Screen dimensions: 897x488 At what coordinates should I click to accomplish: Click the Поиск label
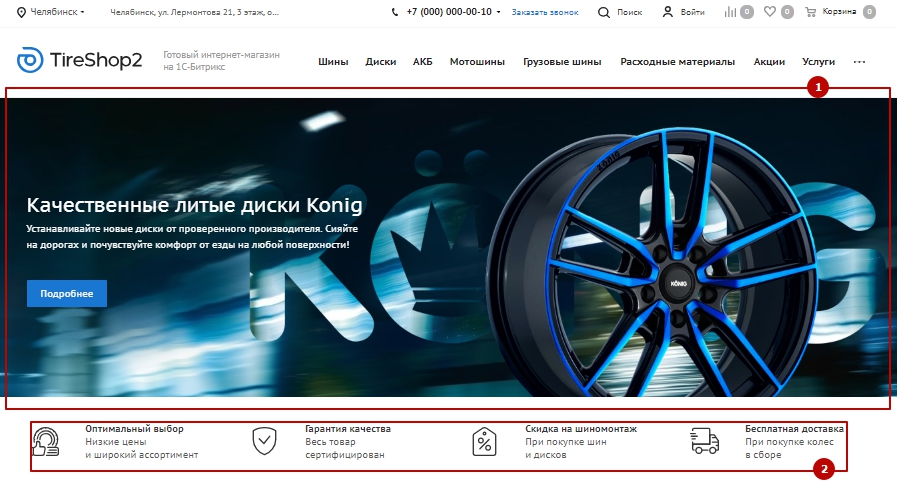click(629, 12)
